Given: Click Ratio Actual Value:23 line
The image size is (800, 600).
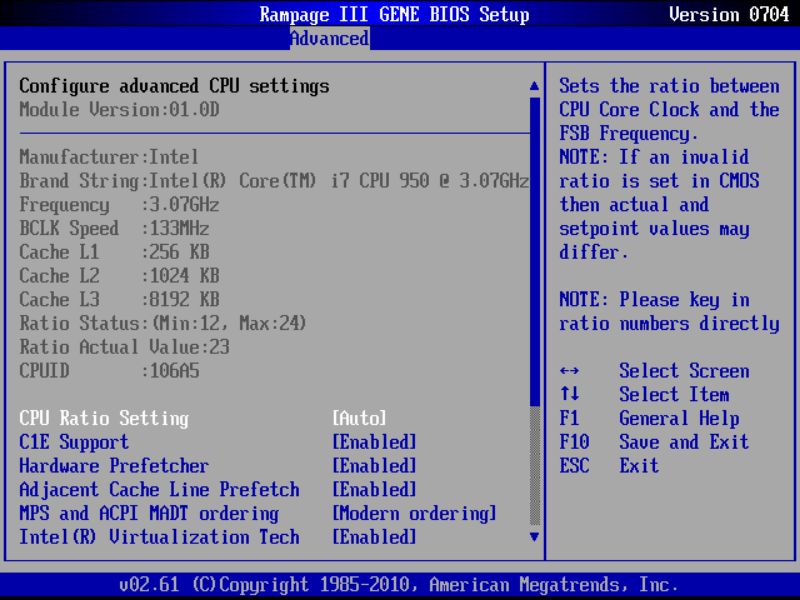Looking at the screenshot, I should tap(124, 347).
